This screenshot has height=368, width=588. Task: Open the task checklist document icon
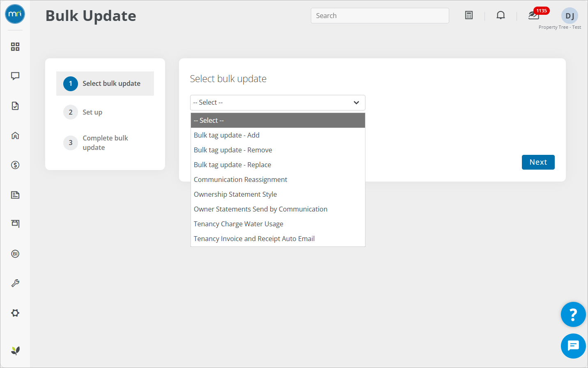pos(15,106)
